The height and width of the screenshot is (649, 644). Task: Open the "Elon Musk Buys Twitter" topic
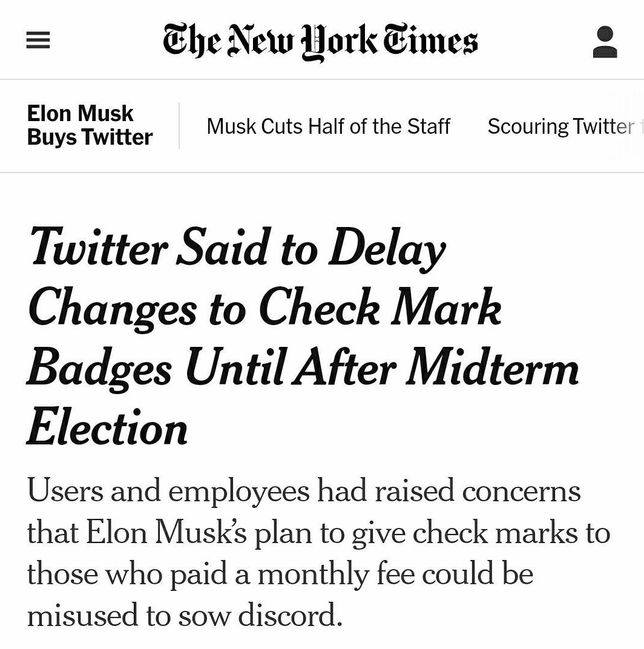(x=90, y=125)
